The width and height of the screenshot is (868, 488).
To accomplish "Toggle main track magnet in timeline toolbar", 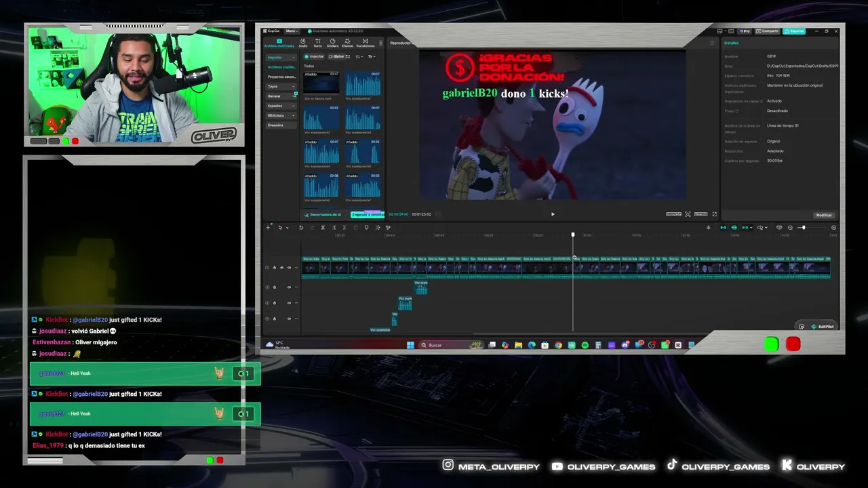I will pyautogui.click(x=723, y=228).
